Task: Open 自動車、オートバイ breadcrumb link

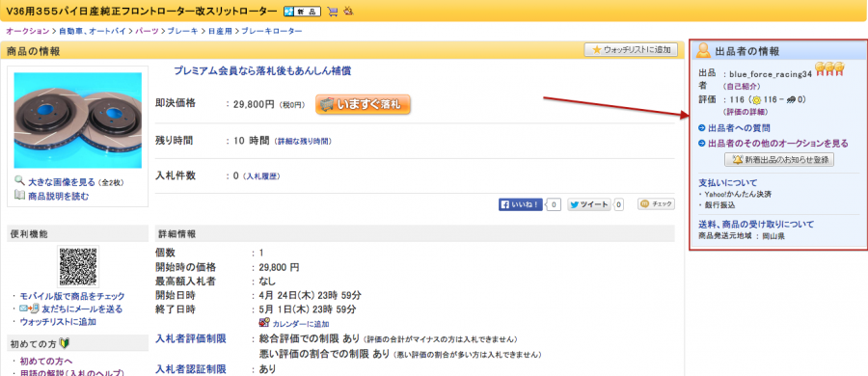Action: pyautogui.click(x=94, y=31)
